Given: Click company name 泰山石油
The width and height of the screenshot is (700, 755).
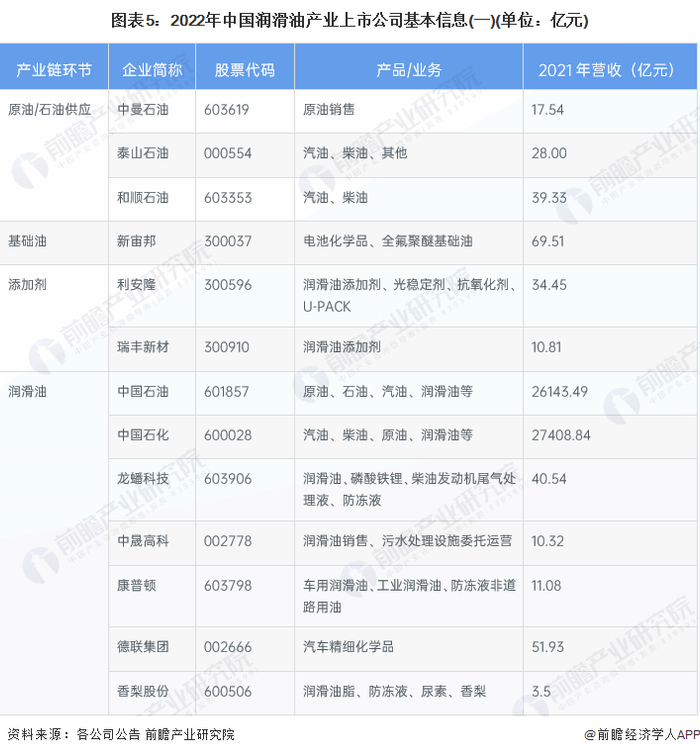Looking at the screenshot, I should coord(143,153).
